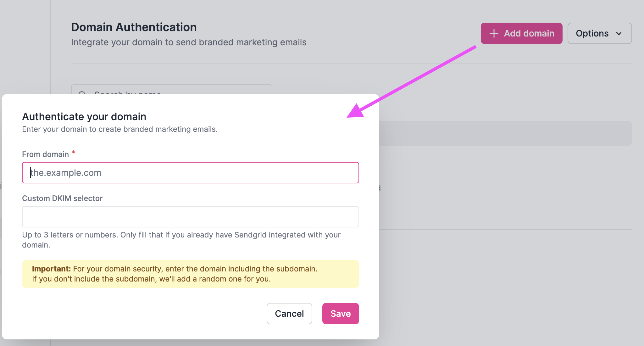Image resolution: width=644 pixels, height=346 pixels.
Task: Select the Authenticate your domain heading
Action: [84, 116]
